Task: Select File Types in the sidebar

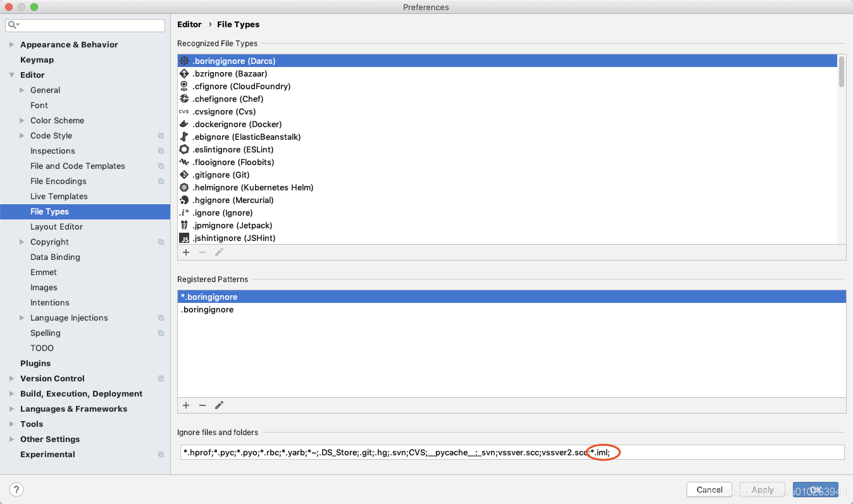Action: point(85,211)
